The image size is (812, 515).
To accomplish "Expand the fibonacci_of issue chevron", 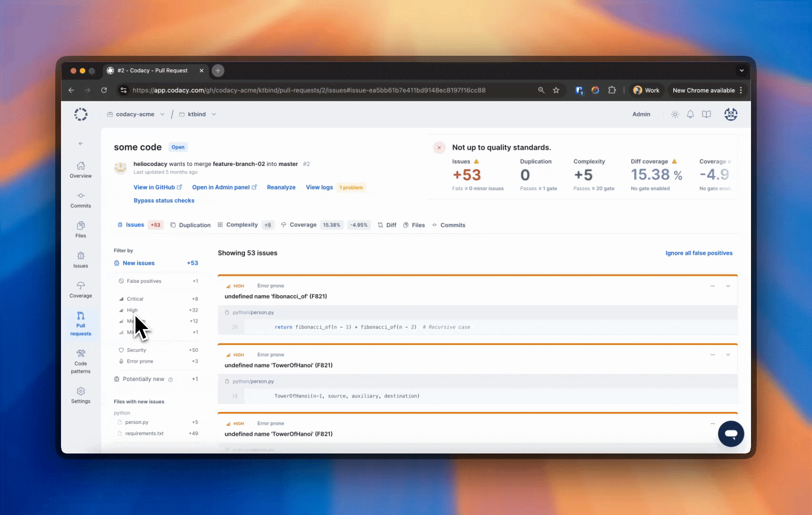I will [728, 286].
